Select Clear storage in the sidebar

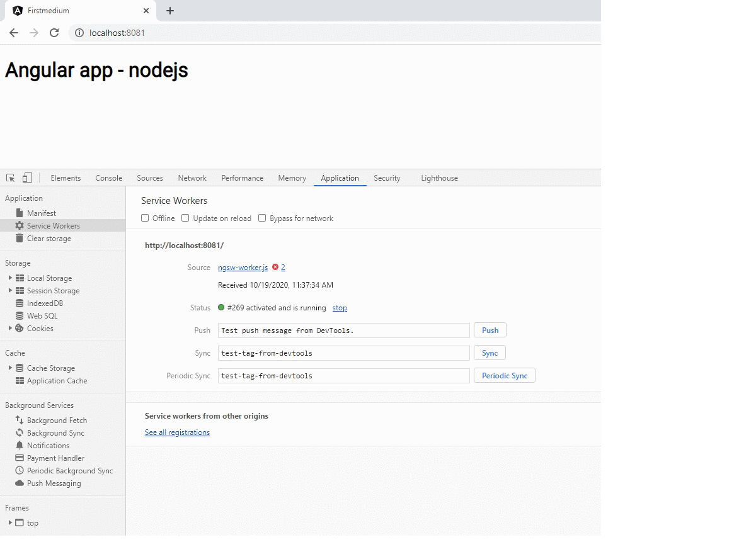point(49,239)
